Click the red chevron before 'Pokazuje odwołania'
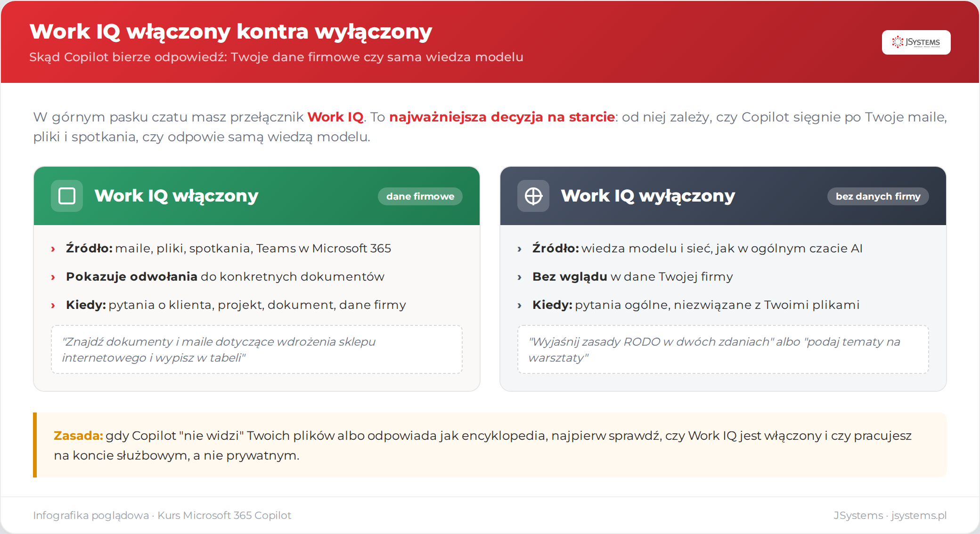Screen dimensions: 980x534 [53, 277]
